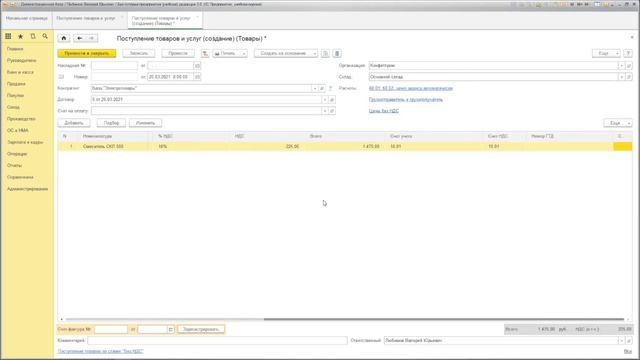Expand the Счет на оплату dropdown arrow
Image resolution: width=640 pixels, height=360 pixels.
325,111
